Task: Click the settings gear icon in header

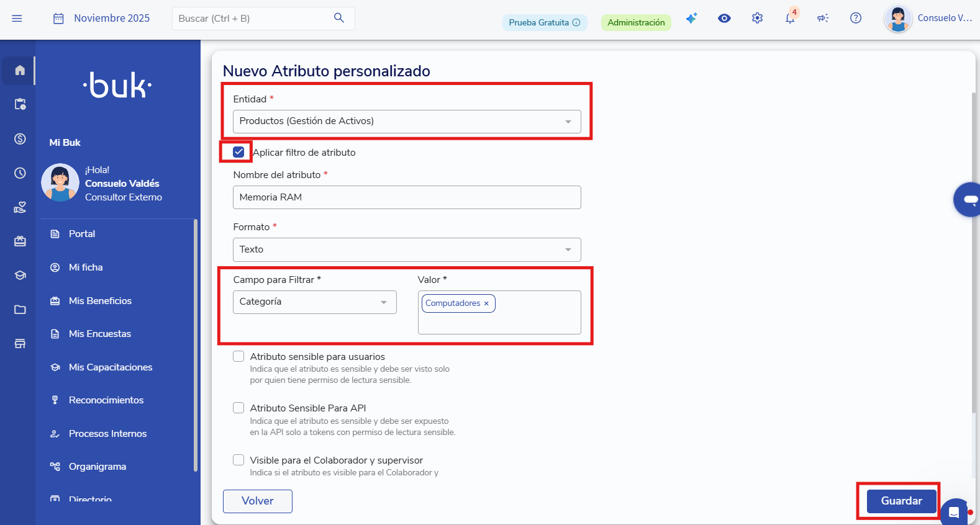Action: point(757,19)
